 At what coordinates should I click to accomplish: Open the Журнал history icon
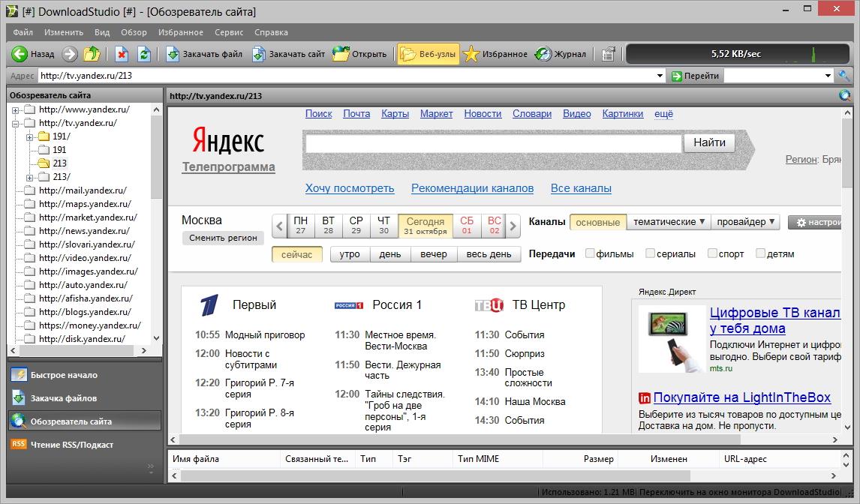[x=542, y=54]
